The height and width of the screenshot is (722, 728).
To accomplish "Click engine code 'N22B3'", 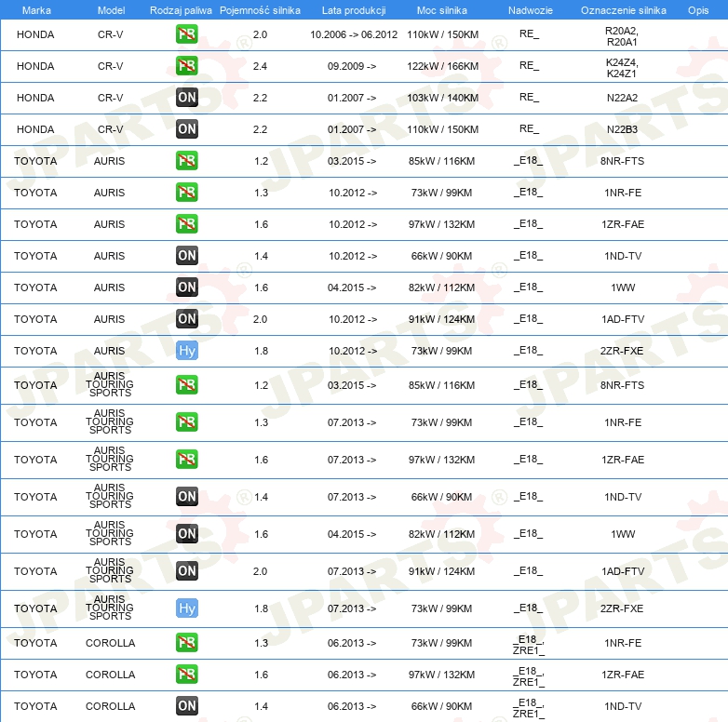I will (x=622, y=129).
